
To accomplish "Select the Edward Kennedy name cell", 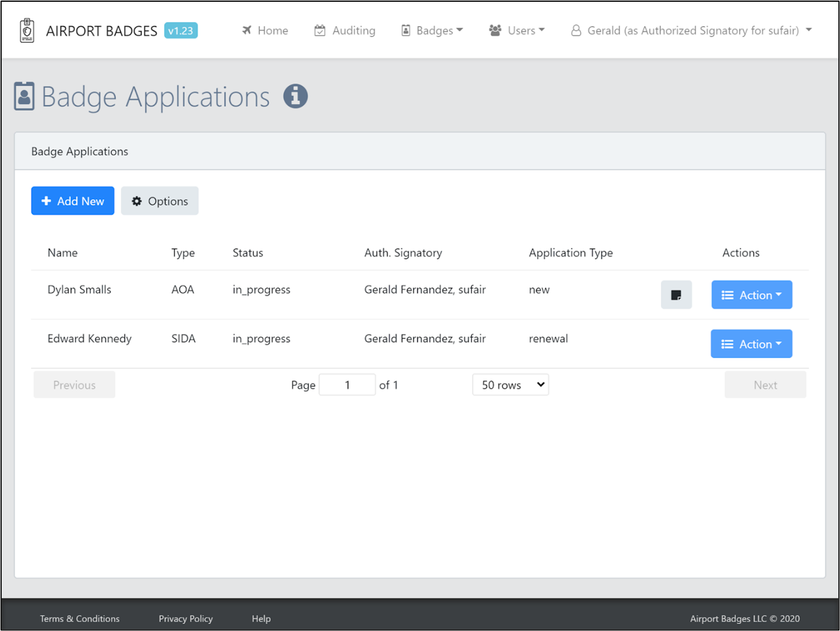I will [x=89, y=339].
